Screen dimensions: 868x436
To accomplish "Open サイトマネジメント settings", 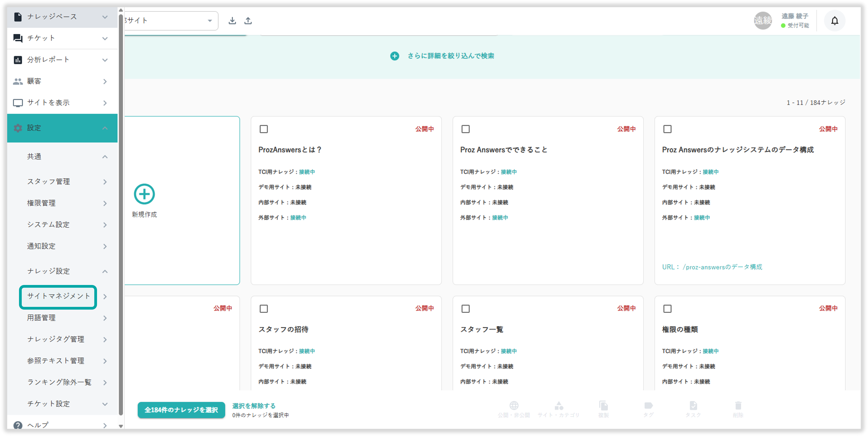I will click(58, 297).
